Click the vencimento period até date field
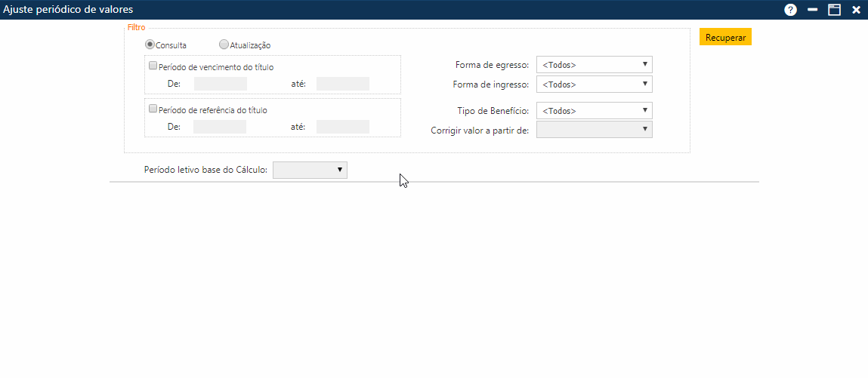Viewport: 868px width, 378px height. pyautogui.click(x=343, y=84)
